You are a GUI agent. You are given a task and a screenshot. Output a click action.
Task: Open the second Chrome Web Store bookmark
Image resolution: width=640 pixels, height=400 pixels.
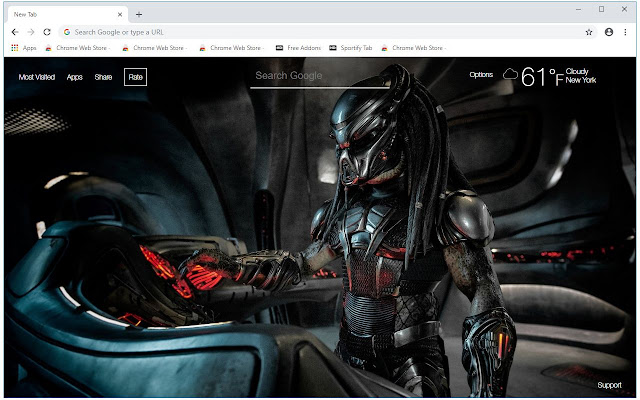click(154, 48)
